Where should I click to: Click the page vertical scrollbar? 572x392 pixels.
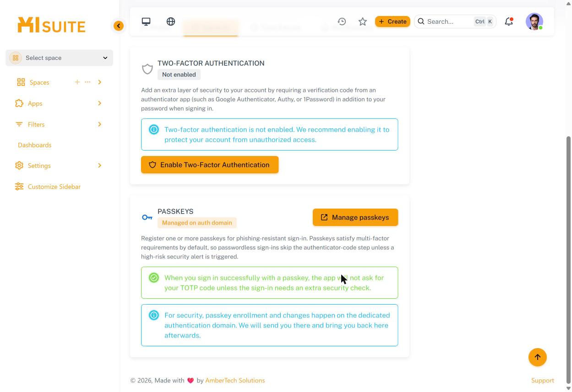point(569,260)
